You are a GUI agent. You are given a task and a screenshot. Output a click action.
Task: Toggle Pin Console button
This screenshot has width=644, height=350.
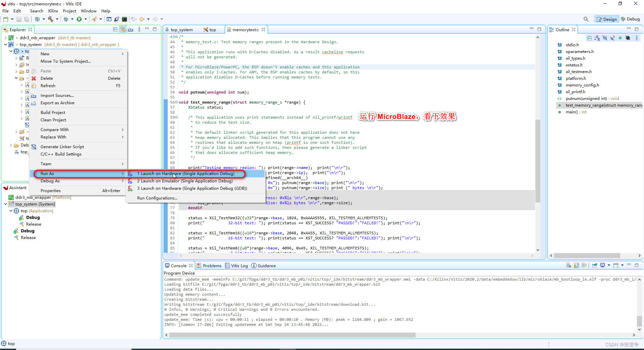tap(595, 265)
